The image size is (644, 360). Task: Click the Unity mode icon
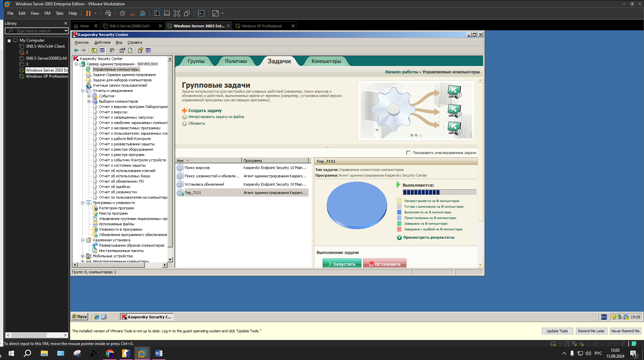(x=187, y=13)
